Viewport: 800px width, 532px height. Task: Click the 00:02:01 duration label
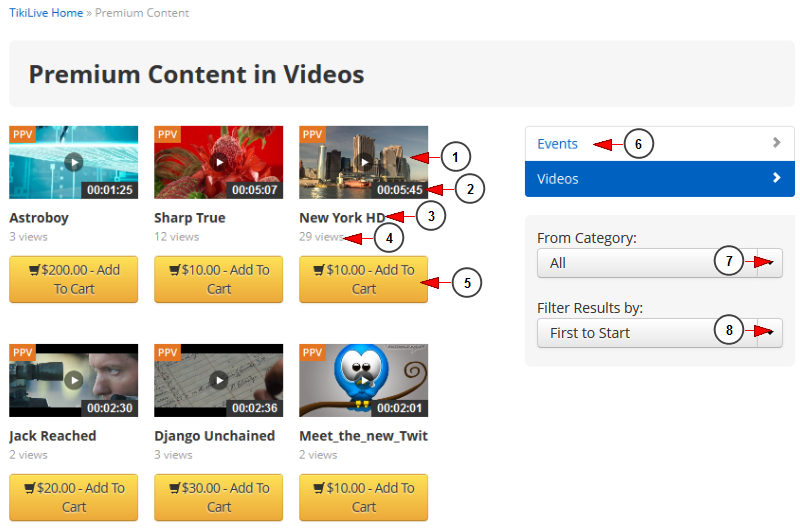(399, 408)
